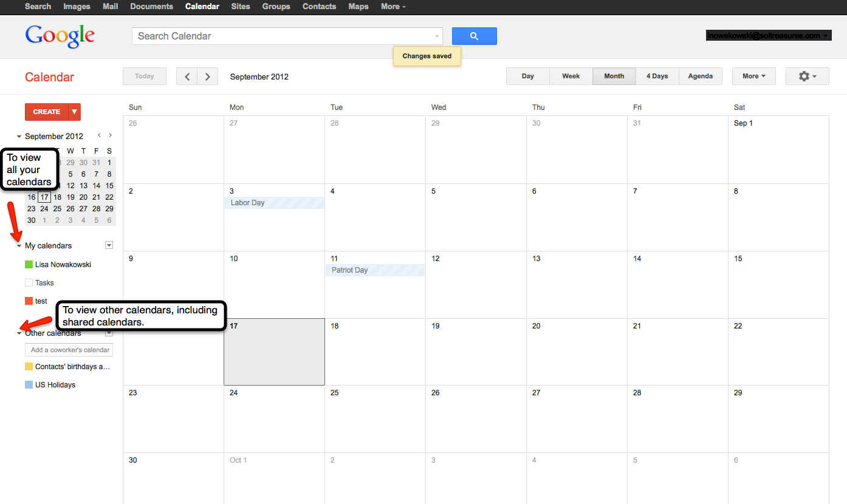Go to previous month with left arrow

pyautogui.click(x=187, y=77)
